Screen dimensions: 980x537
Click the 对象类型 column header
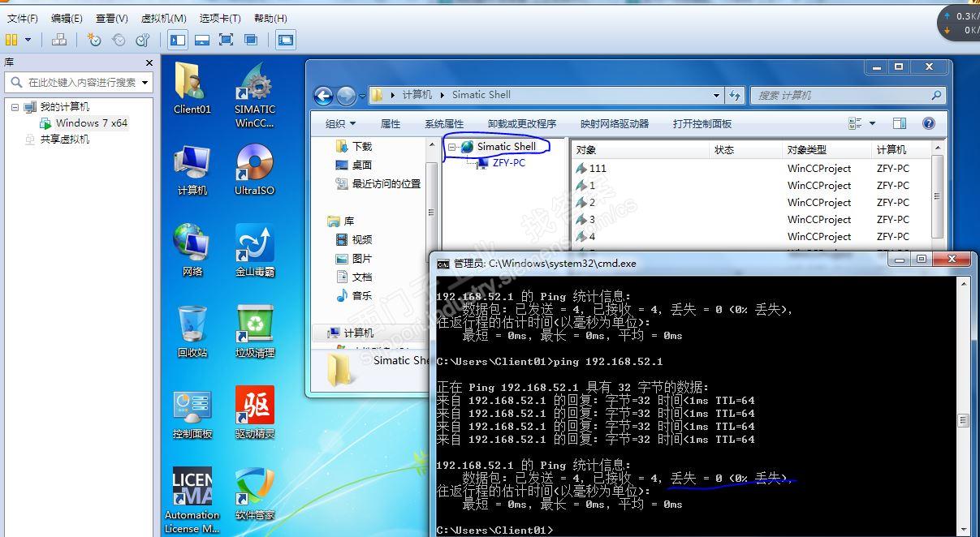click(x=827, y=150)
